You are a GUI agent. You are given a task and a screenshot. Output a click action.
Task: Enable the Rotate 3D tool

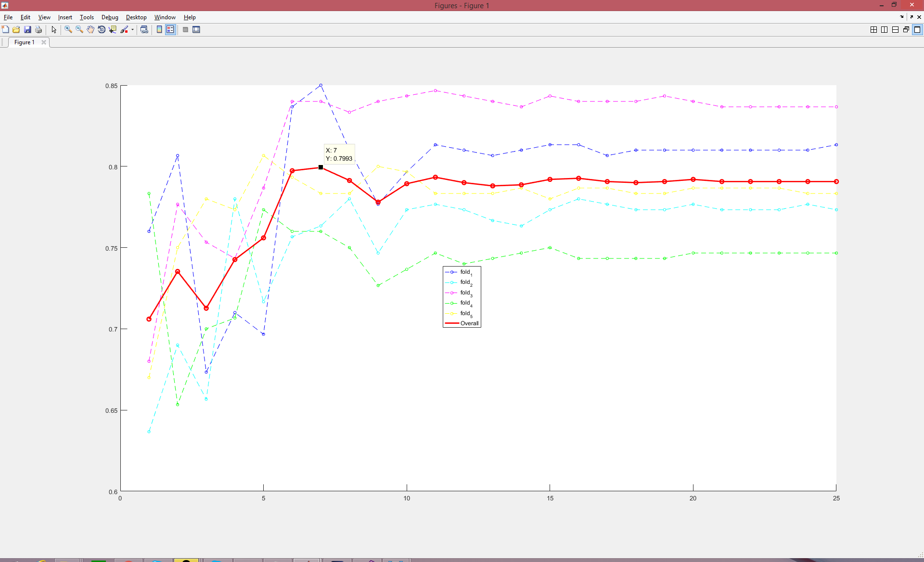coord(102,29)
